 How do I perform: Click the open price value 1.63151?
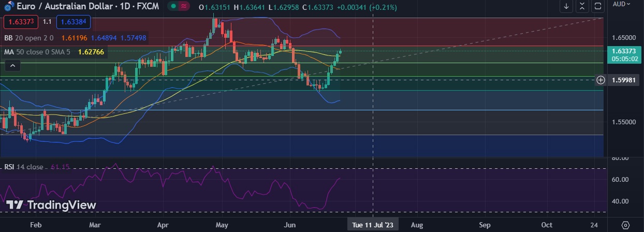click(218, 7)
